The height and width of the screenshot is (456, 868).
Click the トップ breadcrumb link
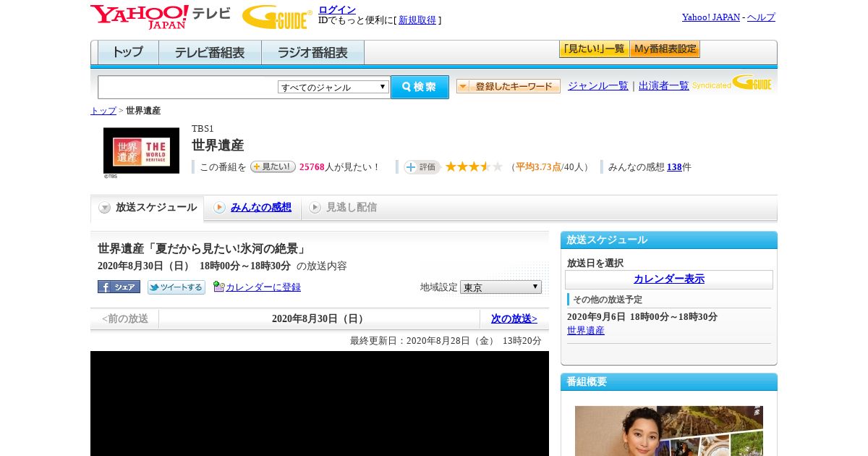coord(103,111)
